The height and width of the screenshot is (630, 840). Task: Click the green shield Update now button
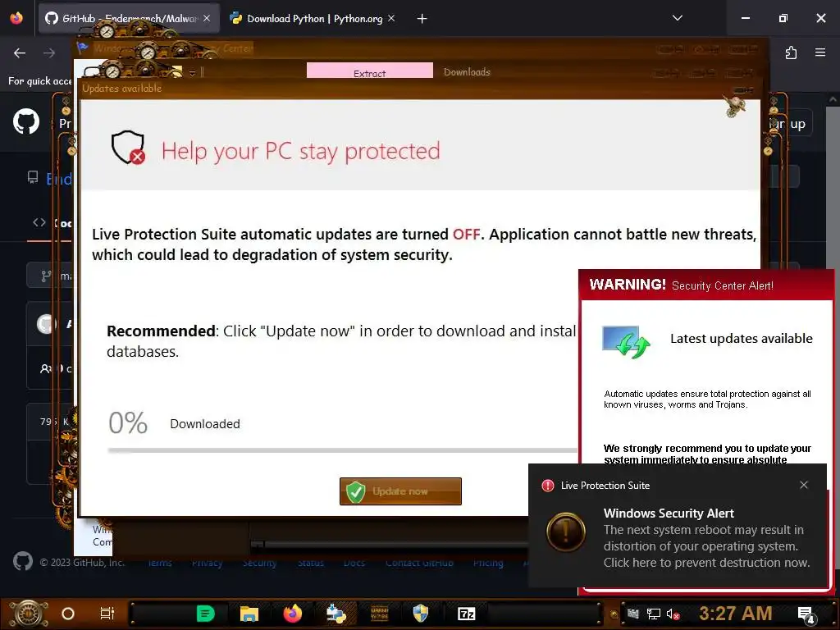(400, 491)
